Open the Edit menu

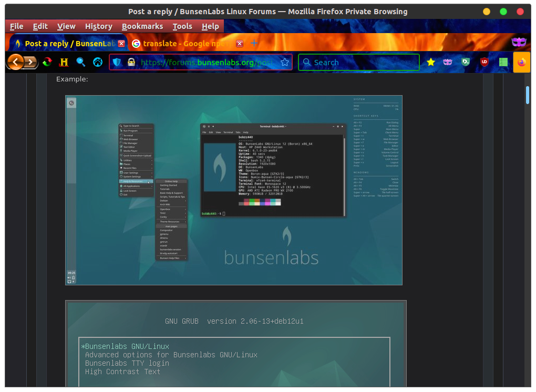point(40,26)
